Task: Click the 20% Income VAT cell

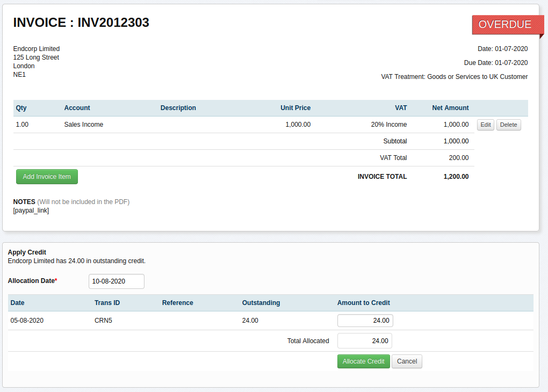Action: 388,125
